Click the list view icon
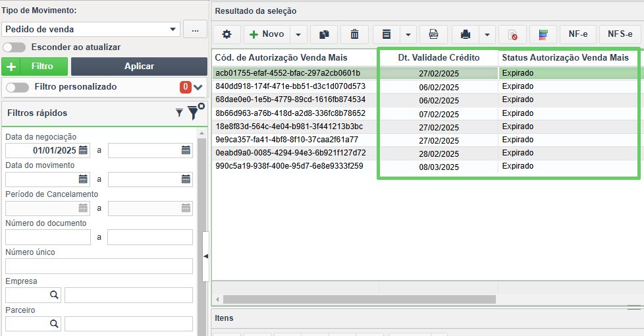Screen dimensions: 644x336 click(x=387, y=34)
